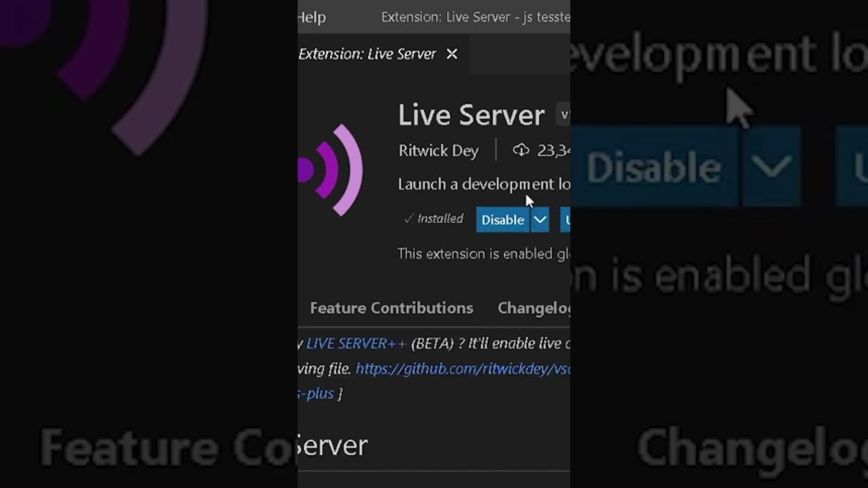Switch to the Feature Contributions tab
Viewport: 868px width, 488px height.
tap(391, 308)
